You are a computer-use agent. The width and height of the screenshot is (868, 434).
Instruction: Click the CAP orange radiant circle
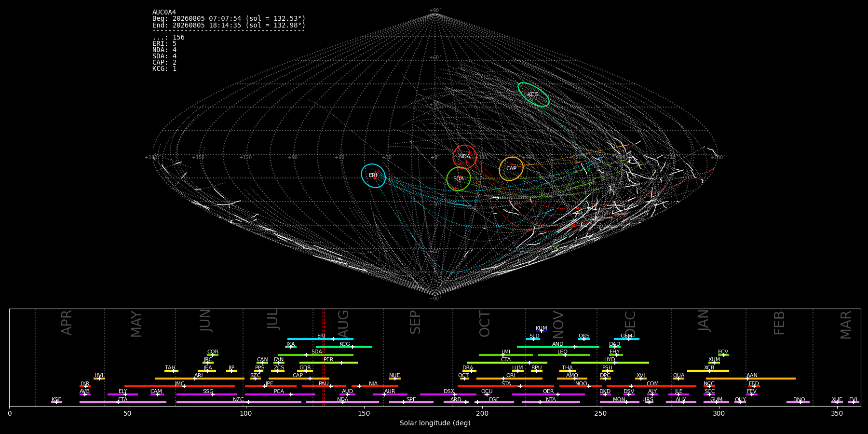coord(511,169)
